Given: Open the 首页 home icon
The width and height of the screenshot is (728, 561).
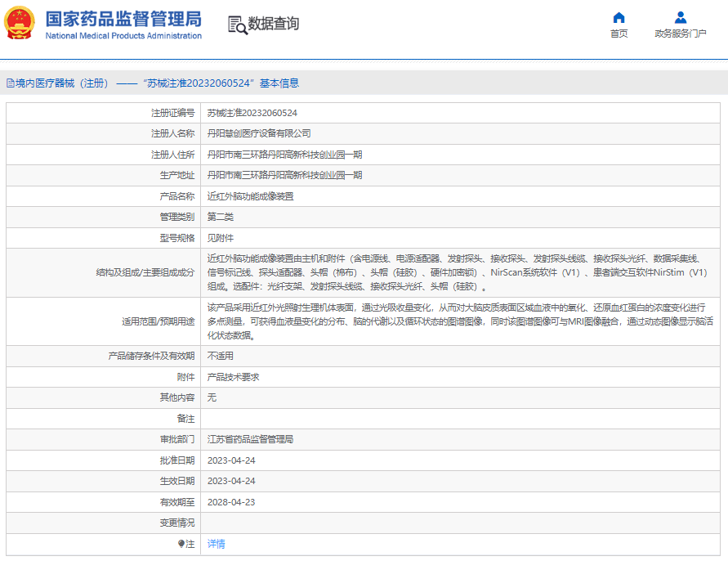Looking at the screenshot, I should coord(619,18).
